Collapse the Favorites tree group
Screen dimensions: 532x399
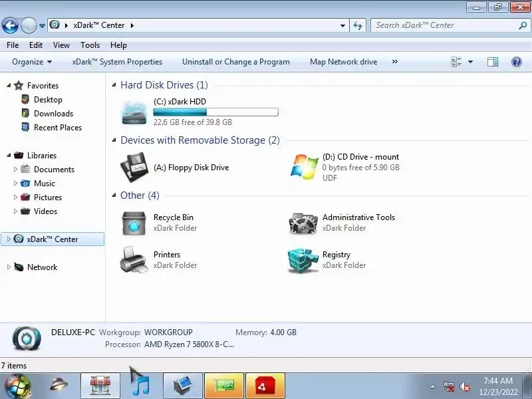[9, 86]
